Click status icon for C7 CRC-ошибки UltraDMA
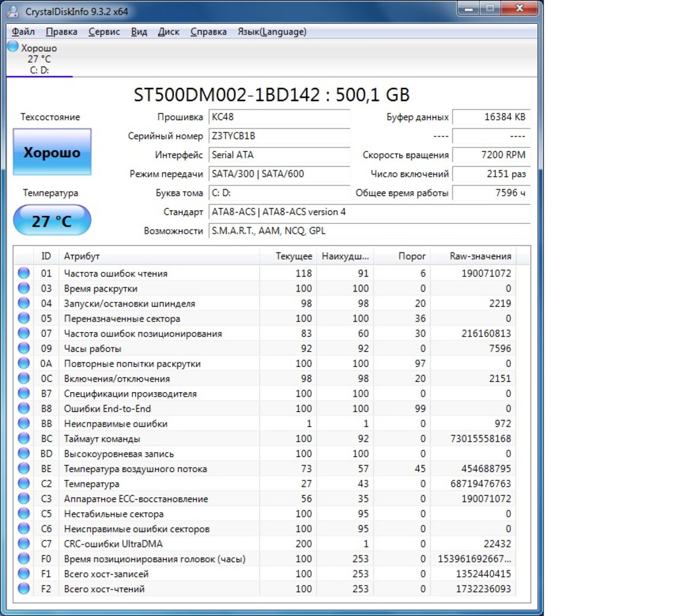The height and width of the screenshot is (616, 683). click(x=24, y=544)
